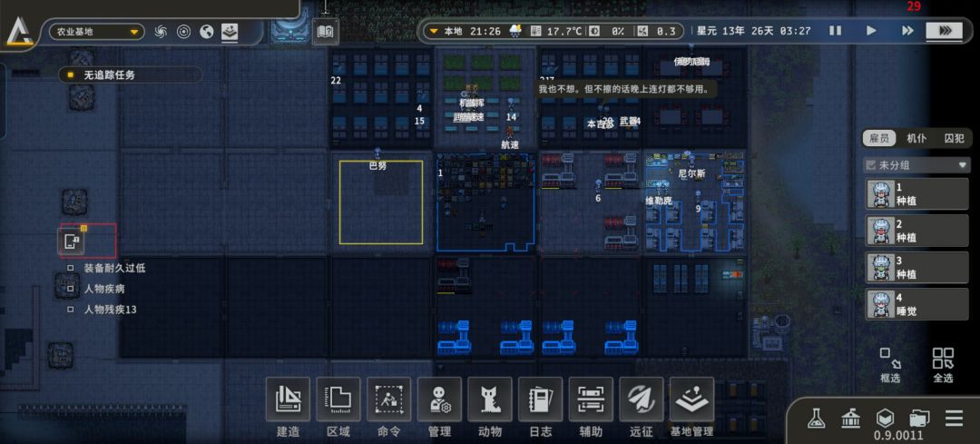Open the hamburger main menu
Image resolution: width=980 pixels, height=444 pixels.
click(x=954, y=418)
